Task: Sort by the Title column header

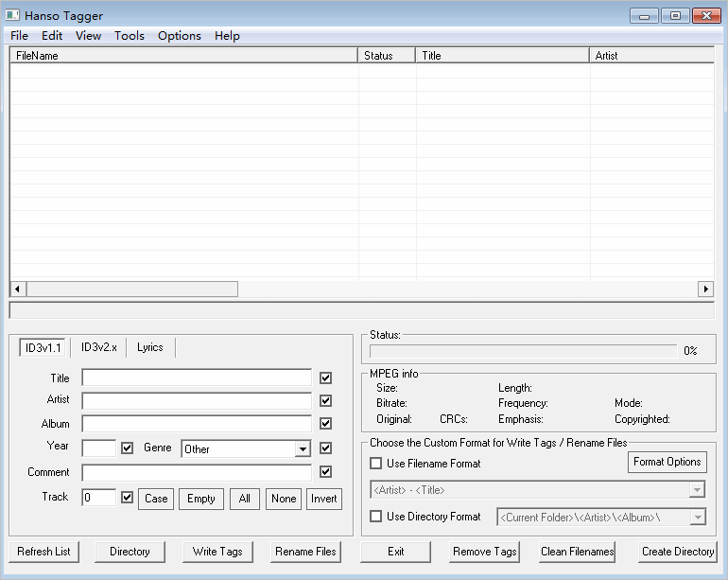Action: pos(503,55)
